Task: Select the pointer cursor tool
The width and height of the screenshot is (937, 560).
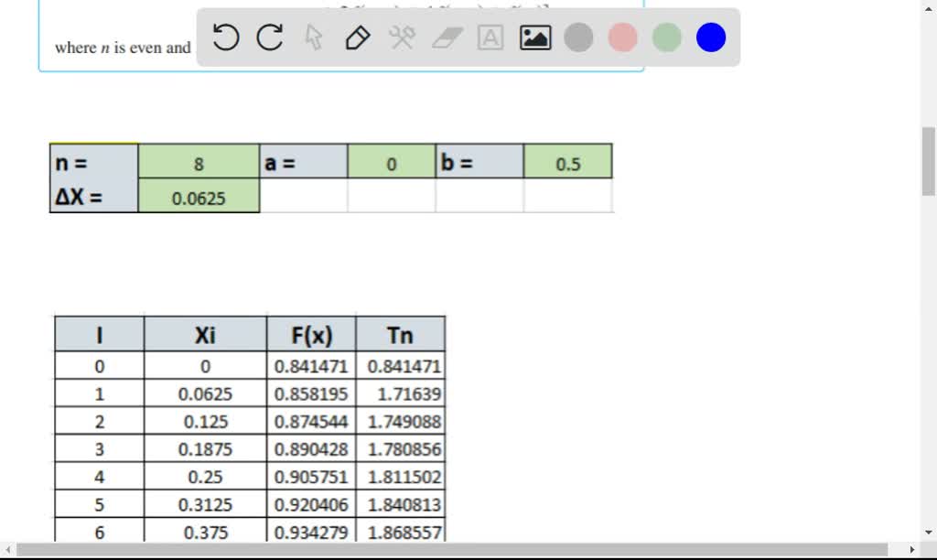Action: (314, 37)
